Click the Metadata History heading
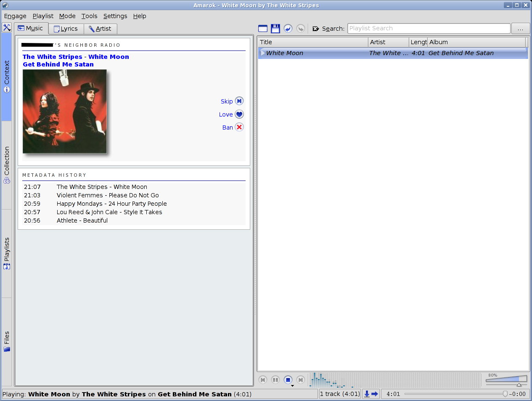532x401 pixels. click(x=54, y=175)
